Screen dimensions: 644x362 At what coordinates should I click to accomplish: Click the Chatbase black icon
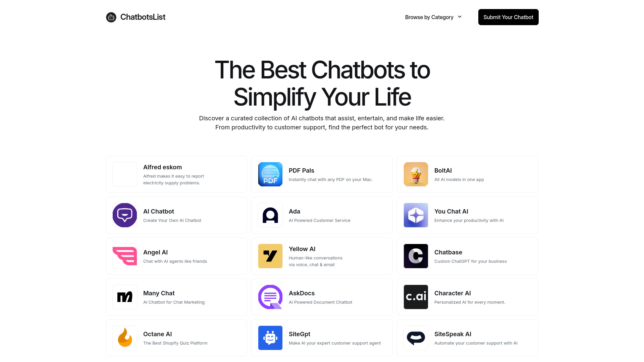(x=415, y=256)
